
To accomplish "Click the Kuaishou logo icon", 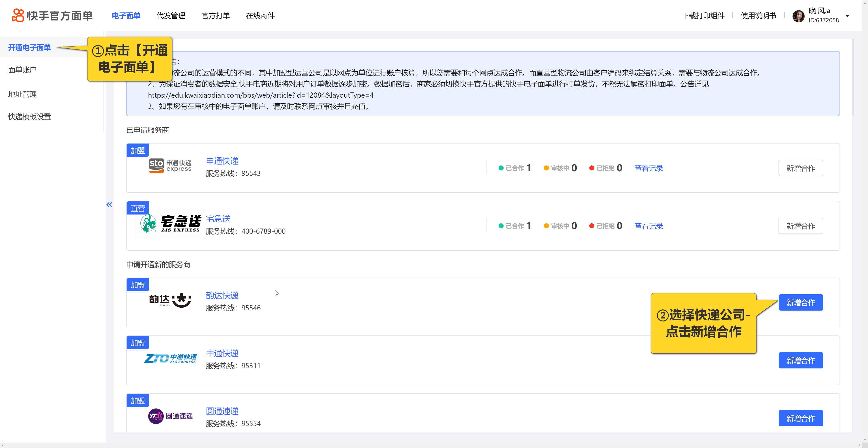I will [18, 16].
